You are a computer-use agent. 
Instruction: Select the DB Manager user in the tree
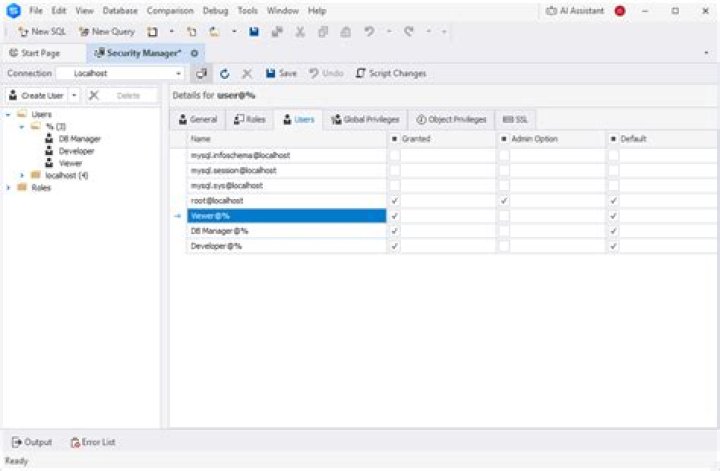[78, 139]
